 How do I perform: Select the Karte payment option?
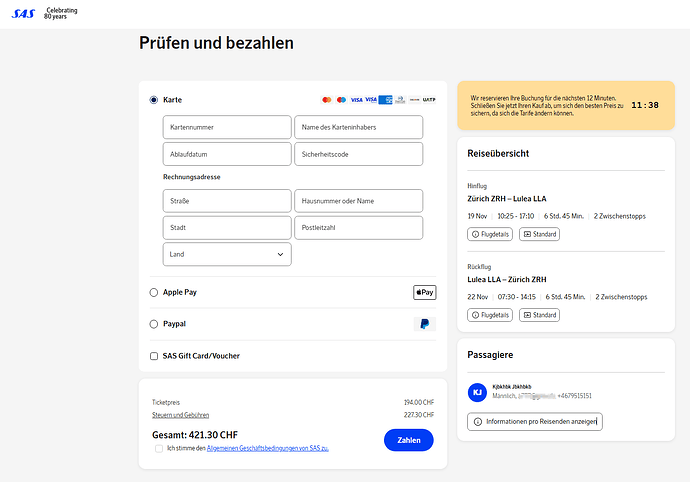154,100
